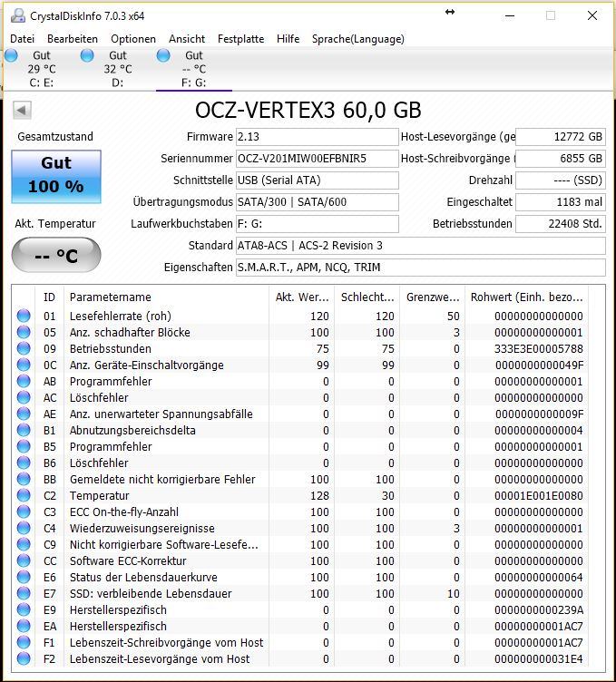Open the Optionen menu
The width and height of the screenshot is (616, 682).
[x=133, y=39]
